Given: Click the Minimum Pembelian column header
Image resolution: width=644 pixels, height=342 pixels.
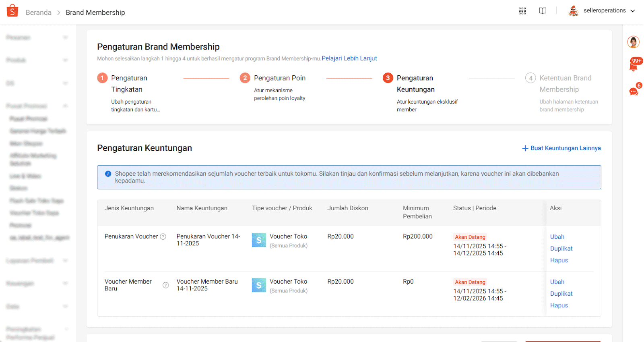Looking at the screenshot, I should 417,212.
